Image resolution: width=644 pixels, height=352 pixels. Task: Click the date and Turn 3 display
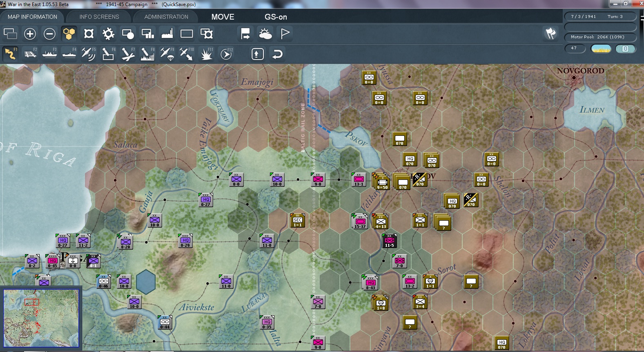click(600, 17)
